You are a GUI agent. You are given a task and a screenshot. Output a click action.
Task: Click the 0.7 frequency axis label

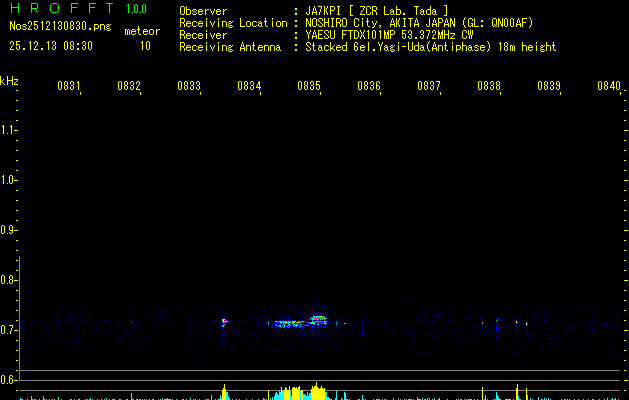pos(9,329)
